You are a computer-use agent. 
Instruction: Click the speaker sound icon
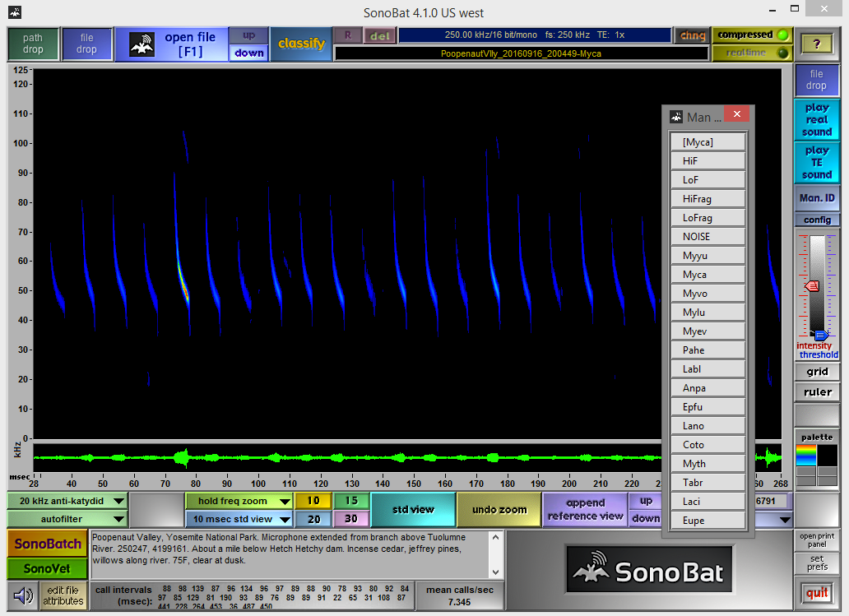coord(23,594)
